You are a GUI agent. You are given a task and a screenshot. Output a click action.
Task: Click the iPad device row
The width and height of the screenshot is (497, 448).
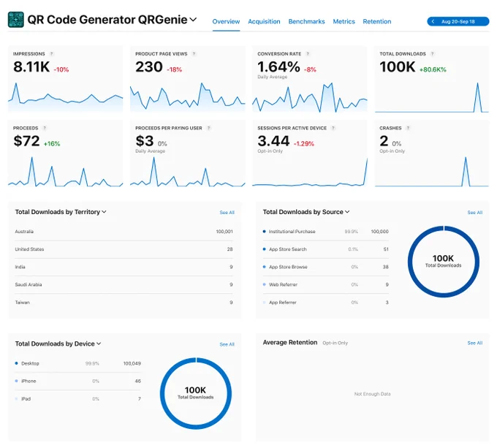pyautogui.click(x=78, y=399)
